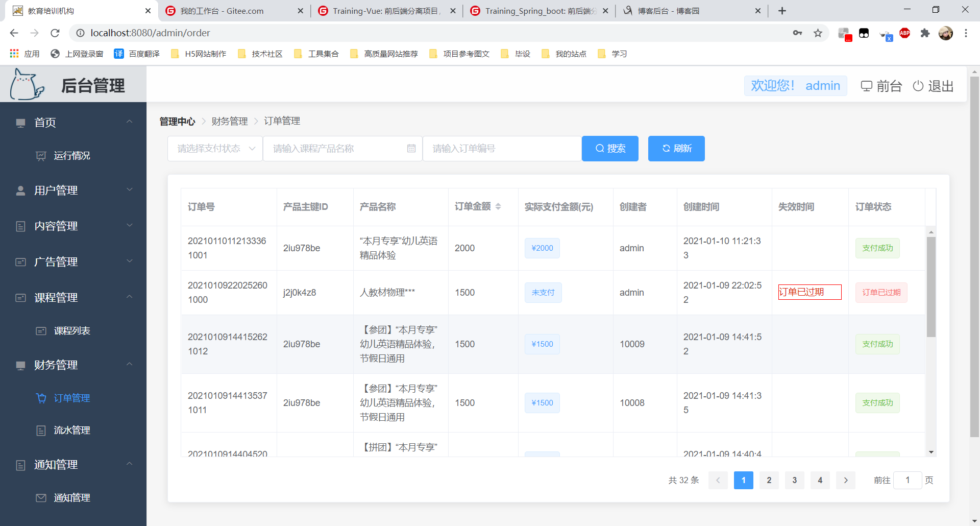This screenshot has height=526, width=980.
Task: Go to page 3 of orders
Action: 795,480
